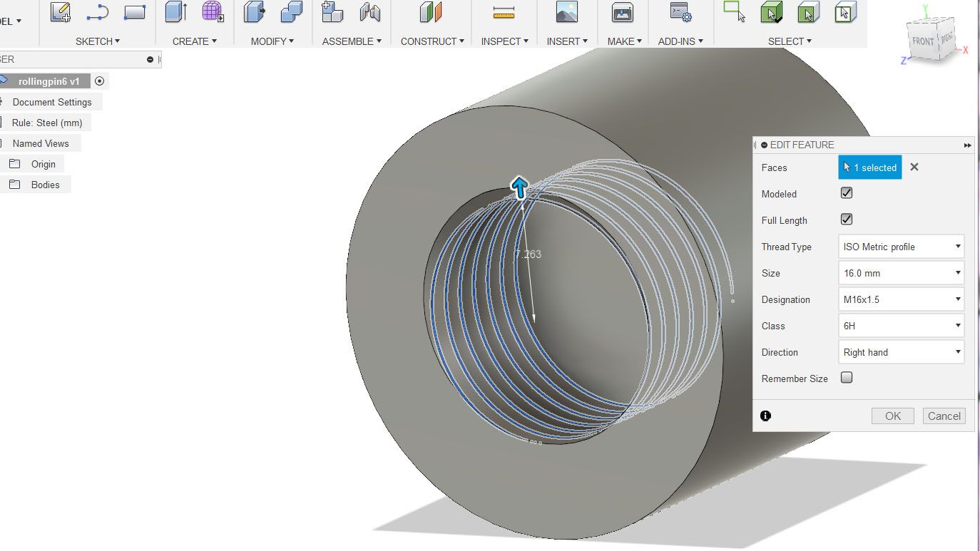Open the INSERT menu
Screen dimensions: 980x551
coord(567,41)
